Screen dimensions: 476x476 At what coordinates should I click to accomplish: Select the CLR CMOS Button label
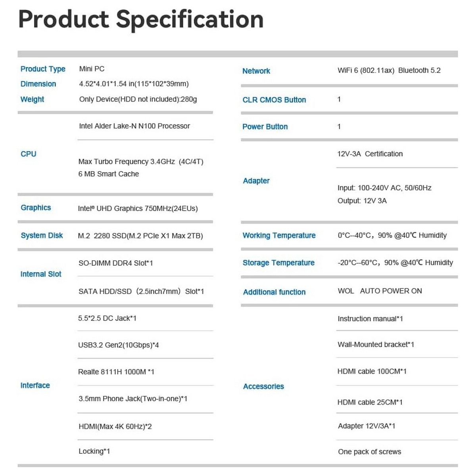[274, 100]
